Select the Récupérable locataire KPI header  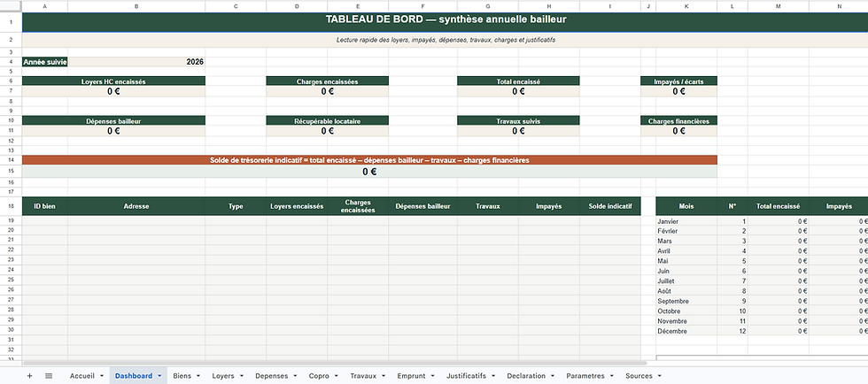[327, 120]
